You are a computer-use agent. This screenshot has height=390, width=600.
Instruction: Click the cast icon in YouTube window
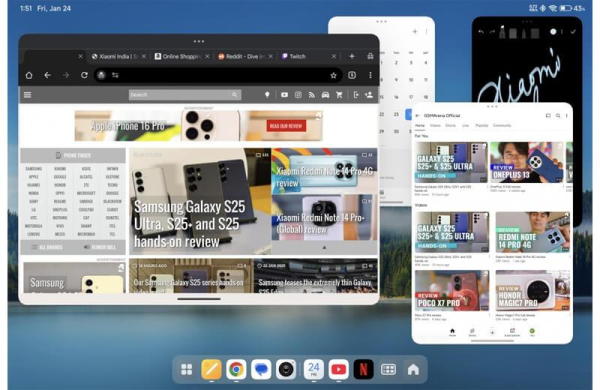[x=548, y=115]
